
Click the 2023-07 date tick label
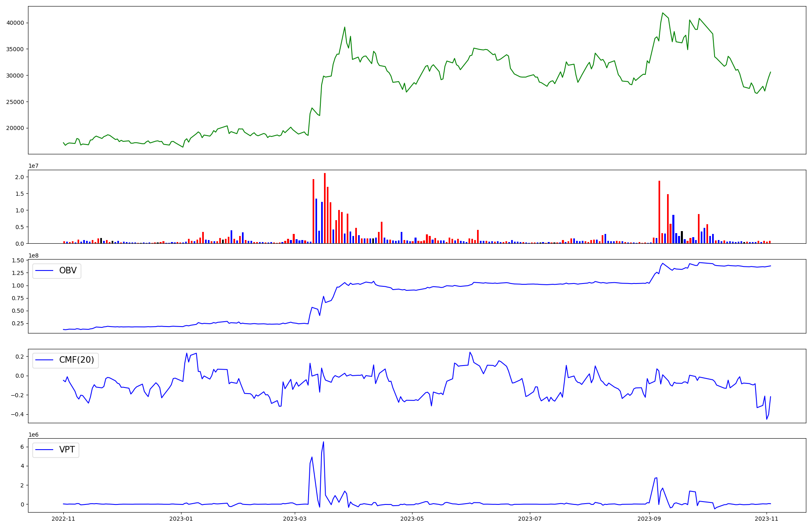[530, 519]
